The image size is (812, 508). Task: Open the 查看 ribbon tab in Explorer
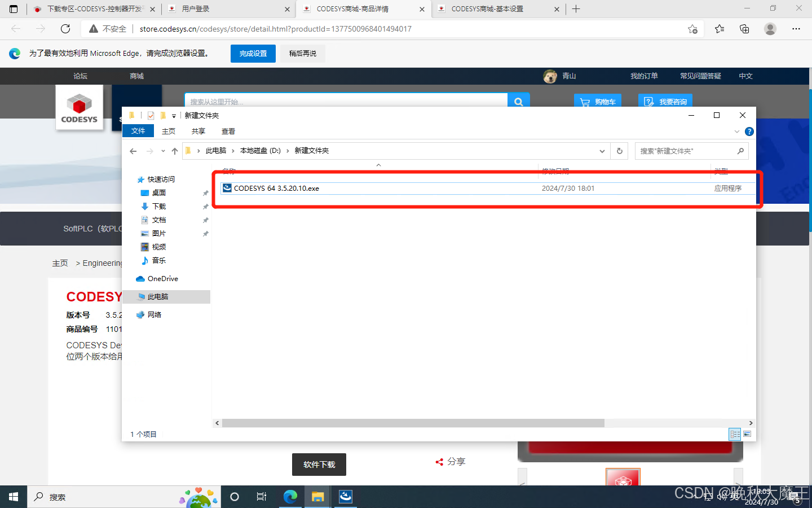228,131
